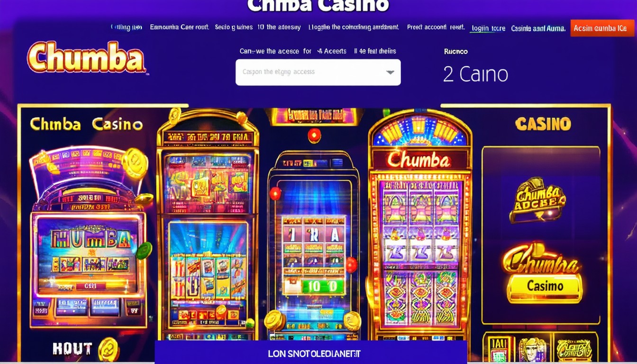Viewport: 637px width, 364px height.
Task: Click the orange Acsim cumba button at top right
Action: pos(602,28)
